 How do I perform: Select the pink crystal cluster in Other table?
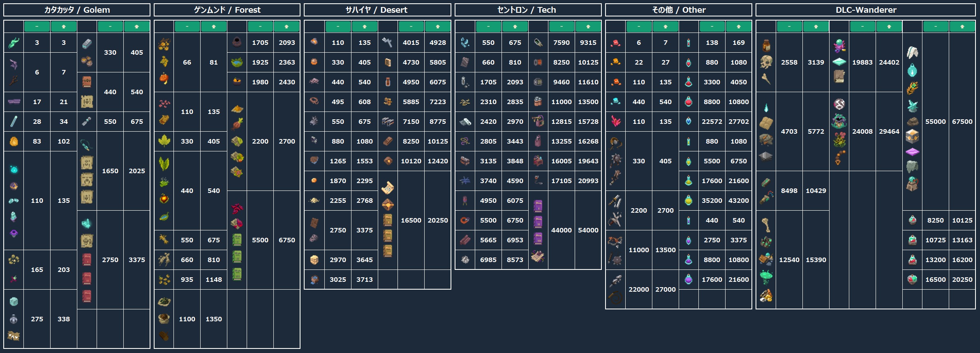(615, 121)
